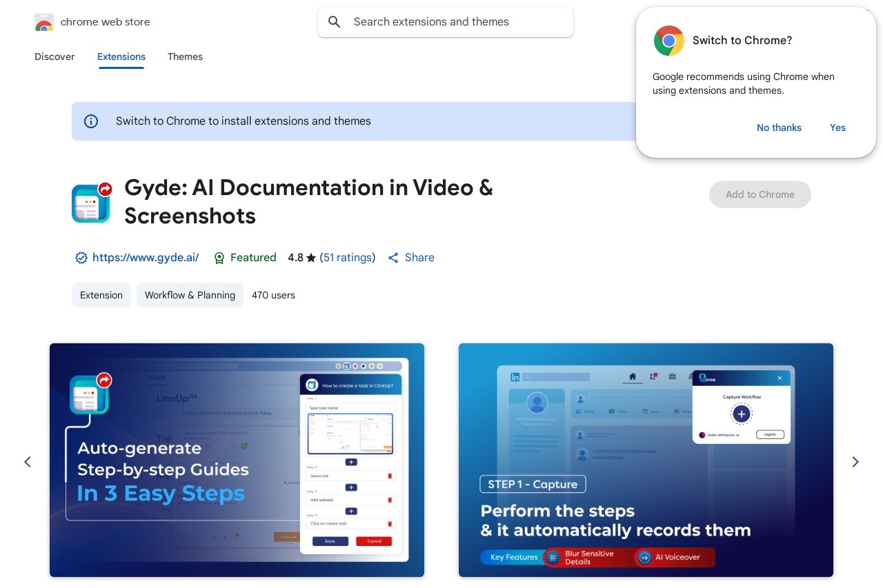Click the 470 users text
This screenshot has height=588, width=883.
(x=273, y=295)
